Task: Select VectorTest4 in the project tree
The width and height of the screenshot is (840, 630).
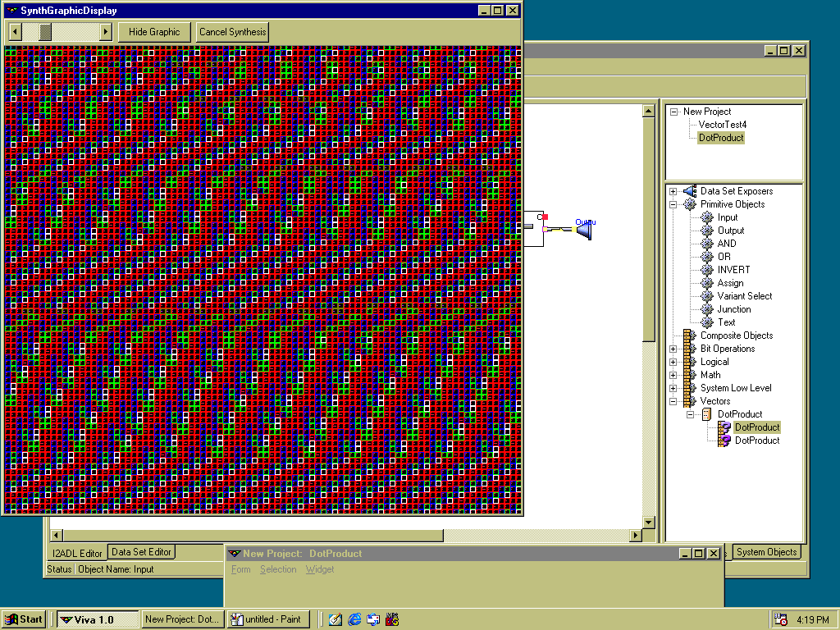Action: (722, 125)
